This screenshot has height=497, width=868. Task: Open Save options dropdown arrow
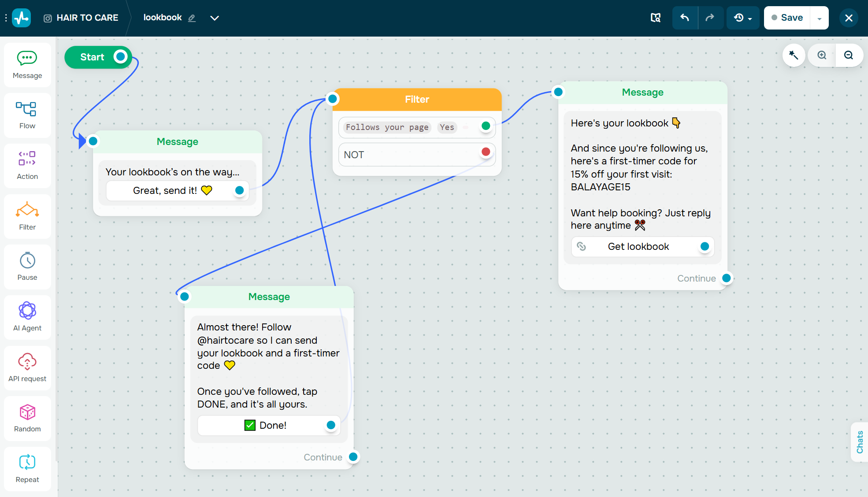pyautogui.click(x=820, y=18)
